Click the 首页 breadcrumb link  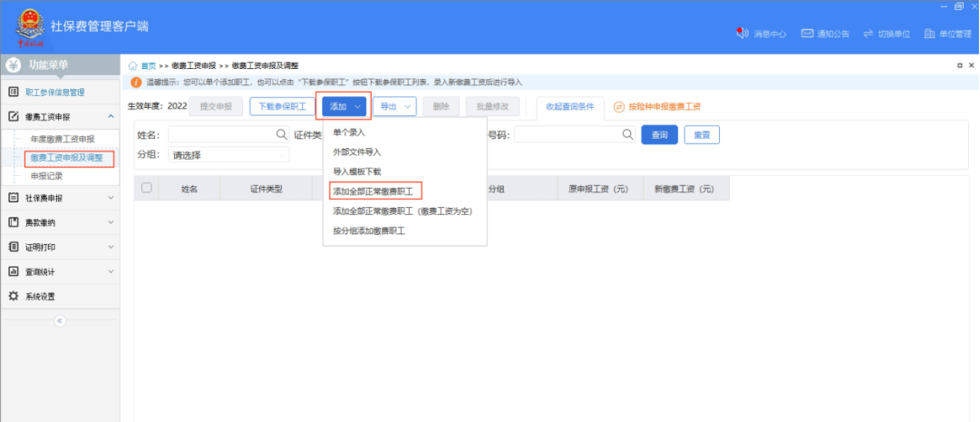[x=149, y=65]
